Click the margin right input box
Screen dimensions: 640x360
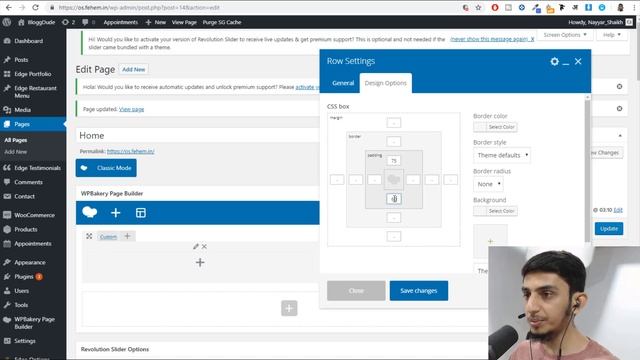[450, 180]
